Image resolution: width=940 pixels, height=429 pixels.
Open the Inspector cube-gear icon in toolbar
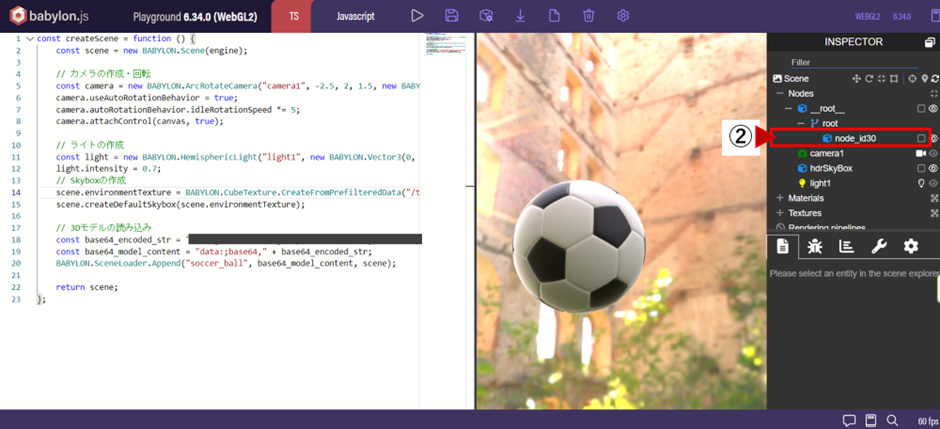click(x=486, y=16)
